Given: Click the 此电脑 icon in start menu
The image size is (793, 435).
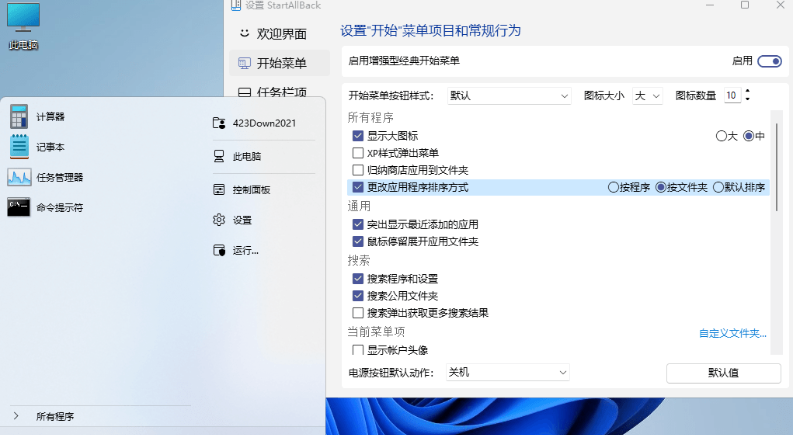Looking at the screenshot, I should pos(219,156).
